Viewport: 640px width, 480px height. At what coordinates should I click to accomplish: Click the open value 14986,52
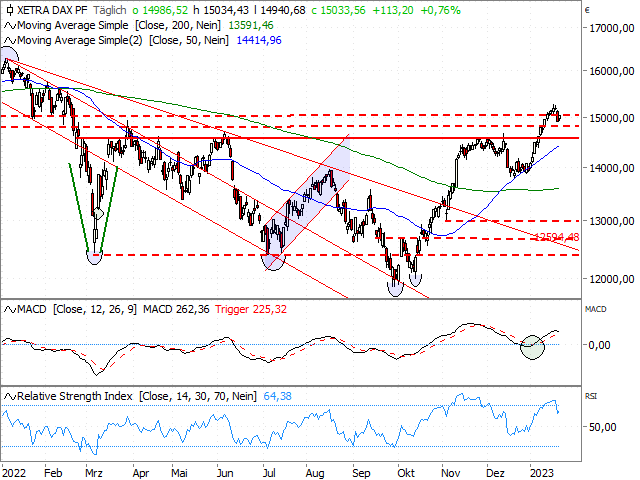click(163, 10)
